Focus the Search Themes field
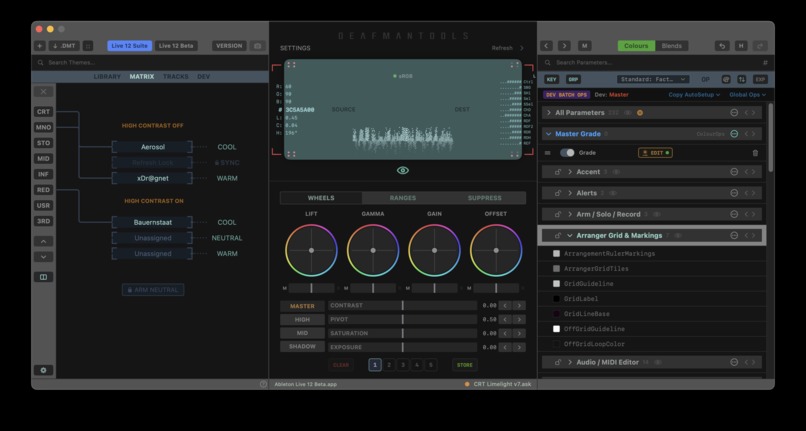This screenshot has height=431, width=806. point(150,63)
